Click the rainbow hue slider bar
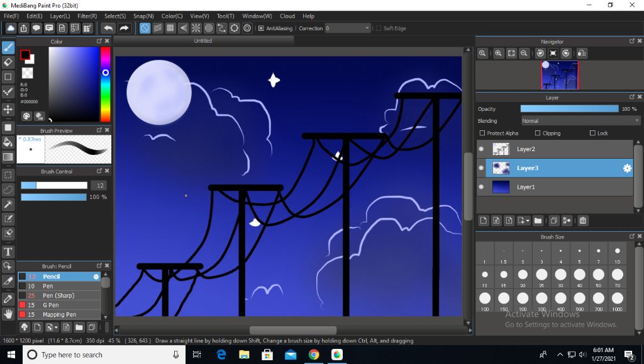 (106, 84)
